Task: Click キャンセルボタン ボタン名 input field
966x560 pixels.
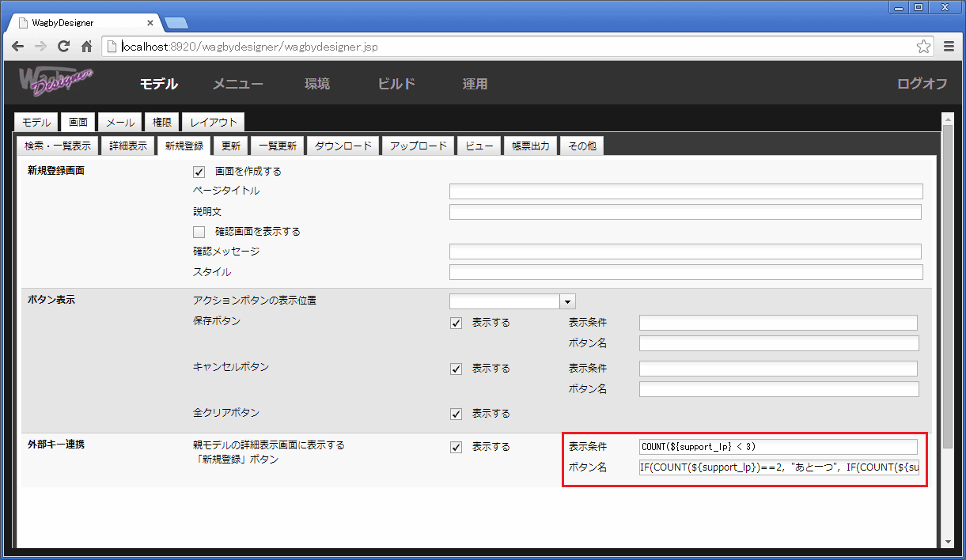Action: [x=779, y=389]
